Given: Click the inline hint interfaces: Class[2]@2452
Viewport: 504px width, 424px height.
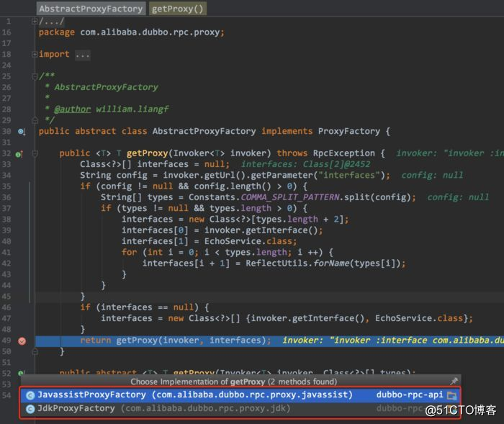Looking at the screenshot, I should [x=306, y=164].
